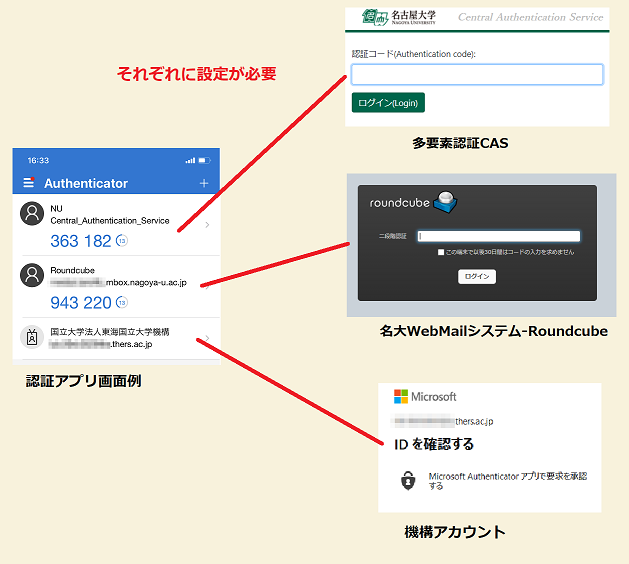Click the NU Central_Authentication_Service account name
Image resolution: width=629 pixels, height=564 pixels.
[x=110, y=215]
